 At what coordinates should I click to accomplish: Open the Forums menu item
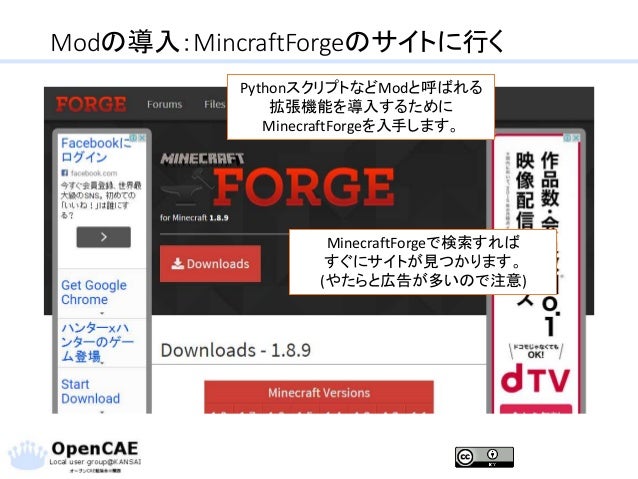click(164, 105)
